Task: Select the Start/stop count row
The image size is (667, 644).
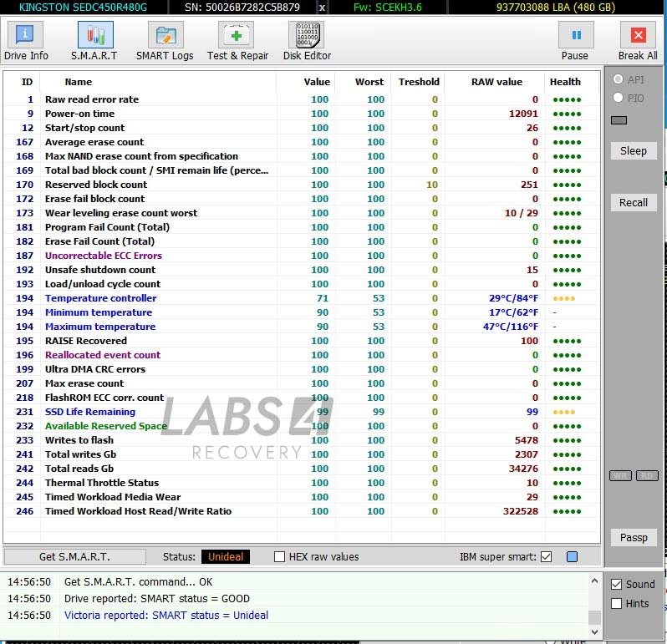Action: (302, 128)
